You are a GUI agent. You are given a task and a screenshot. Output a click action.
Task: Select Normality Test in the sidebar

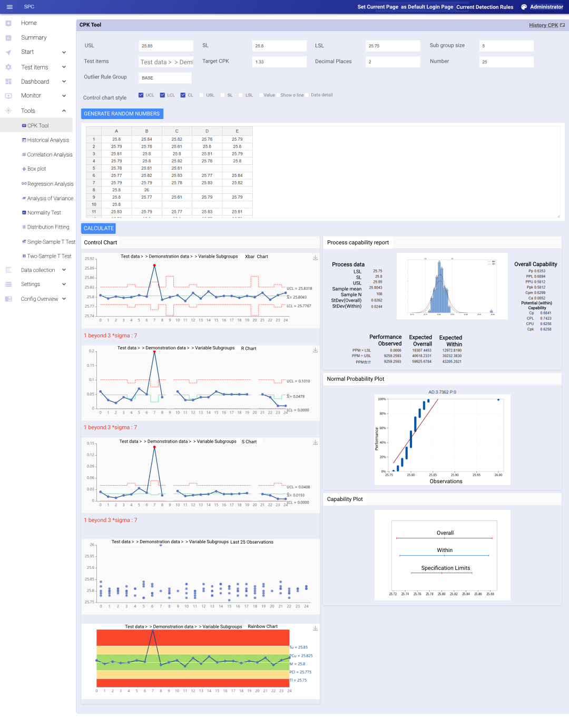(44, 213)
